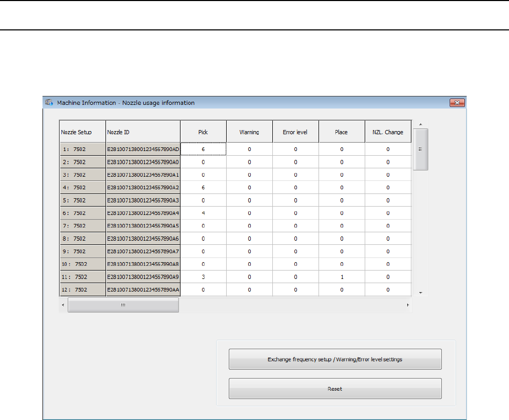Click the Pick cell for nozzle 12
The height and width of the screenshot is (420, 509).
pyautogui.click(x=203, y=289)
